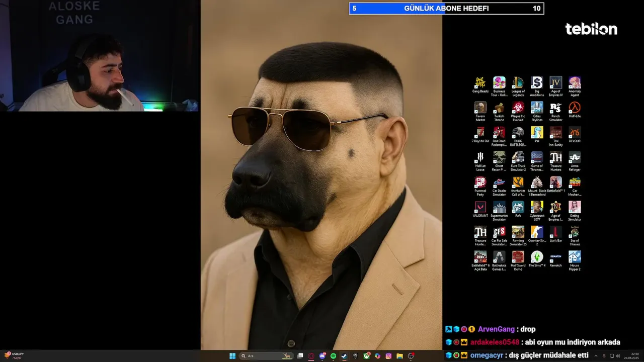The width and height of the screenshot is (644, 362).
Task: Select the Liar's Bar icon
Action: tap(555, 234)
